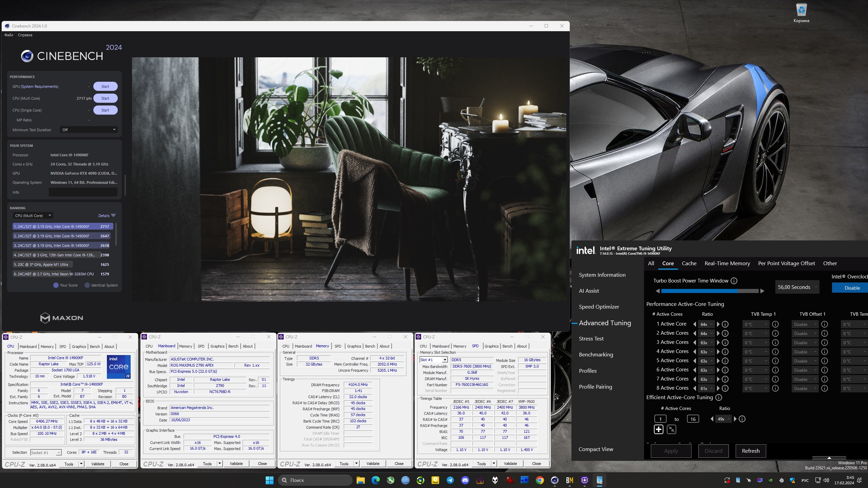
Task: Click Close in CPU-Z Mainboard window
Action: click(262, 464)
